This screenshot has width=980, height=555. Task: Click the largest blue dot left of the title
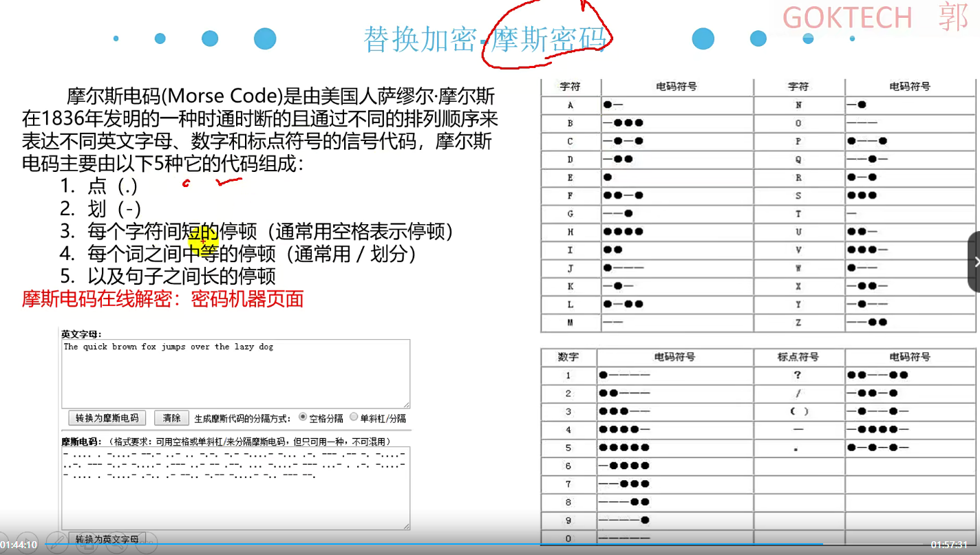pos(264,39)
